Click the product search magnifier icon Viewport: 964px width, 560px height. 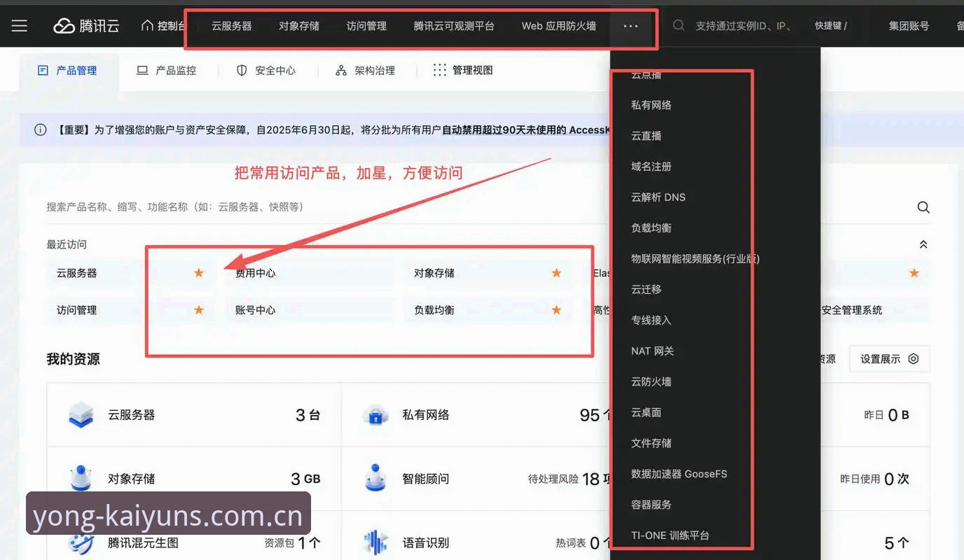(923, 207)
